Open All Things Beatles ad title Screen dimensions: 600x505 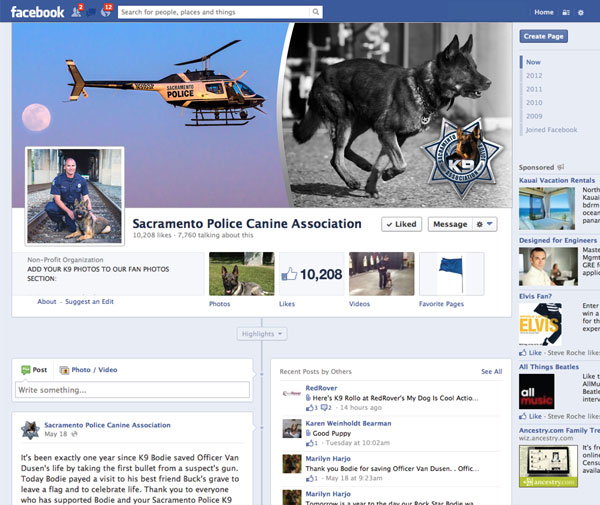[549, 367]
